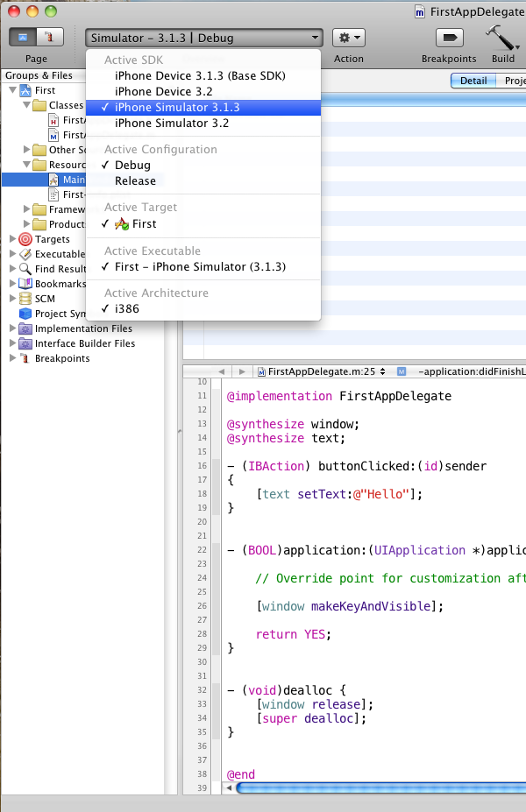
Task: Expand the Products folder triangle
Action: click(x=26, y=224)
